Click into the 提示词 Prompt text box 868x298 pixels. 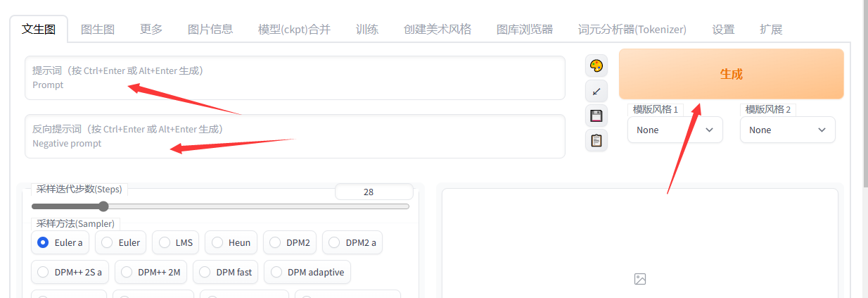(x=295, y=78)
